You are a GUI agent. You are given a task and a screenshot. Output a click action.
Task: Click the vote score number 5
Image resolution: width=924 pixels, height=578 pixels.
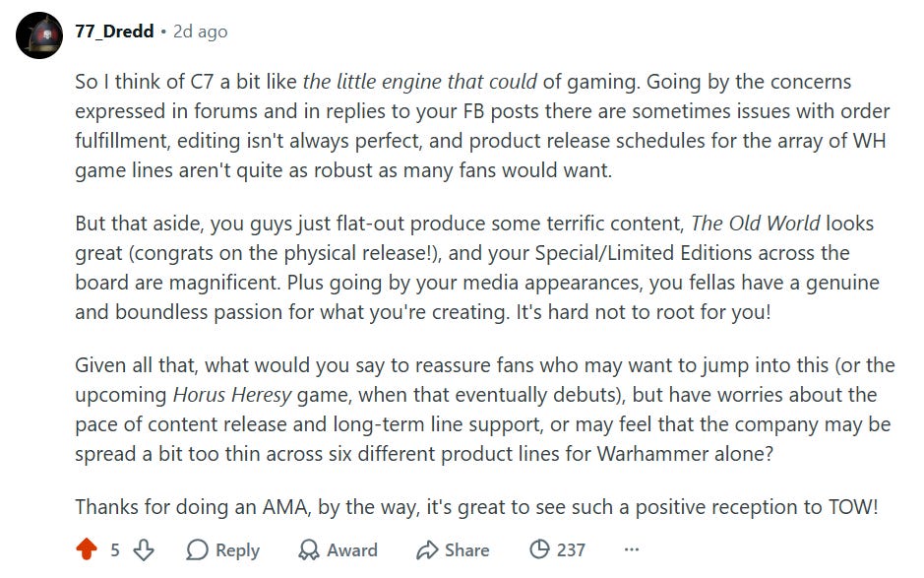(115, 550)
